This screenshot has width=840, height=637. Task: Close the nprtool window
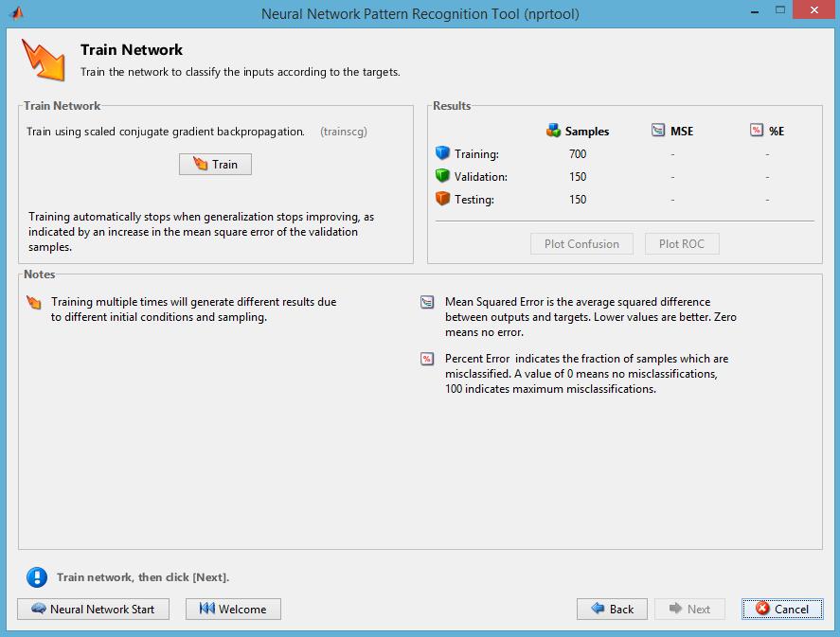(814, 10)
